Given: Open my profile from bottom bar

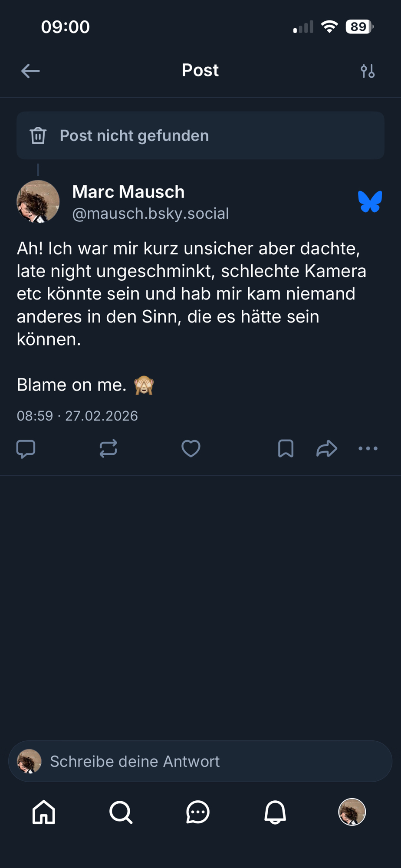Looking at the screenshot, I should click(352, 812).
